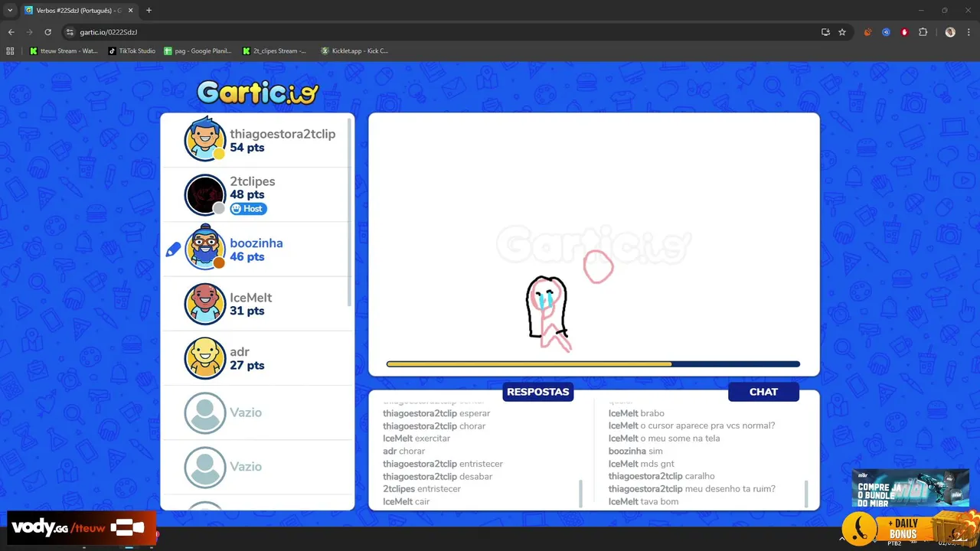Open the Chrome three-dot menu
The image size is (980, 551).
point(968,32)
